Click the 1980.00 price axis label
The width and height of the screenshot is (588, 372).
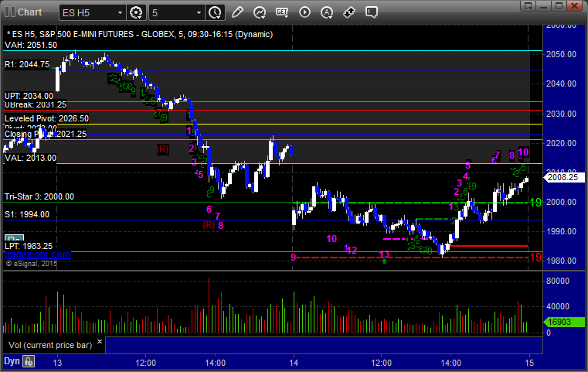(x=561, y=261)
